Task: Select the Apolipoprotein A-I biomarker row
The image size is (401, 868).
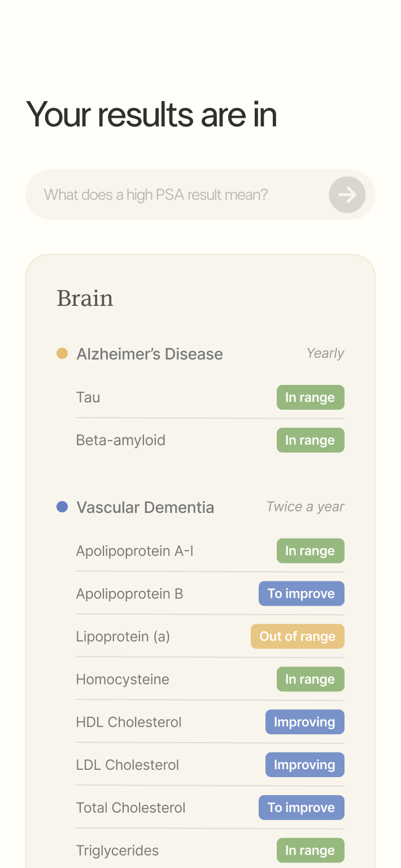Action: tap(134, 550)
